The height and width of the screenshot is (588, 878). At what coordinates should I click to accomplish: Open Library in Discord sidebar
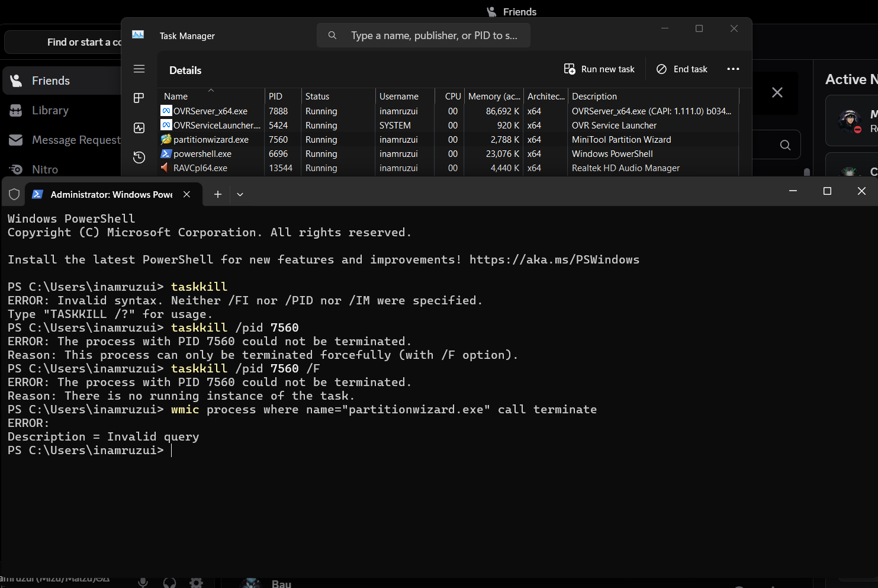point(62,110)
